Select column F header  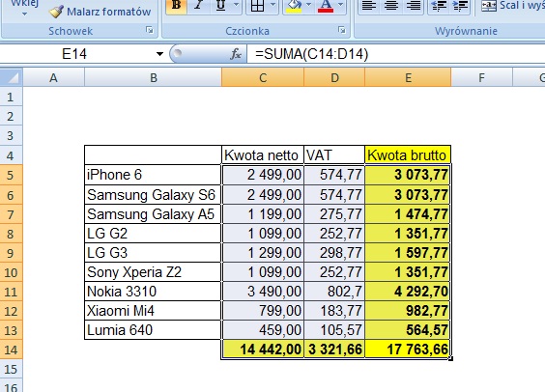click(x=482, y=77)
